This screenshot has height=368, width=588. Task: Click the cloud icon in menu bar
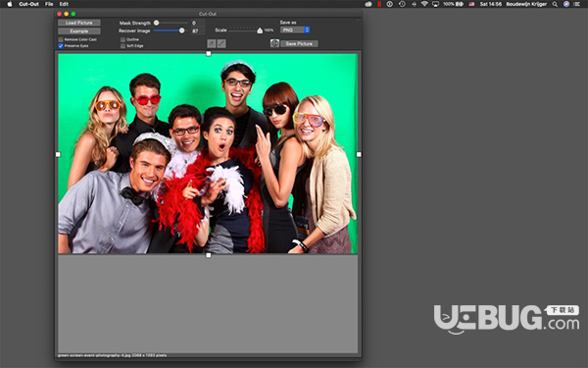tap(368, 4)
